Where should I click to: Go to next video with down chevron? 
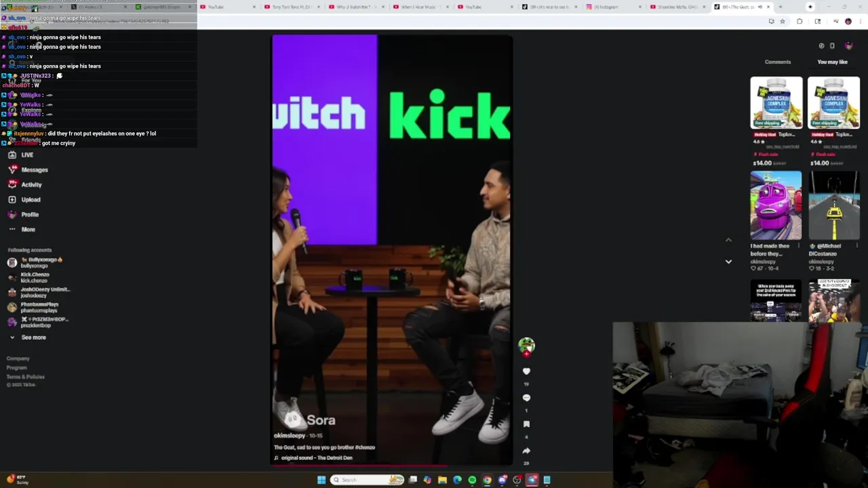pyautogui.click(x=728, y=261)
